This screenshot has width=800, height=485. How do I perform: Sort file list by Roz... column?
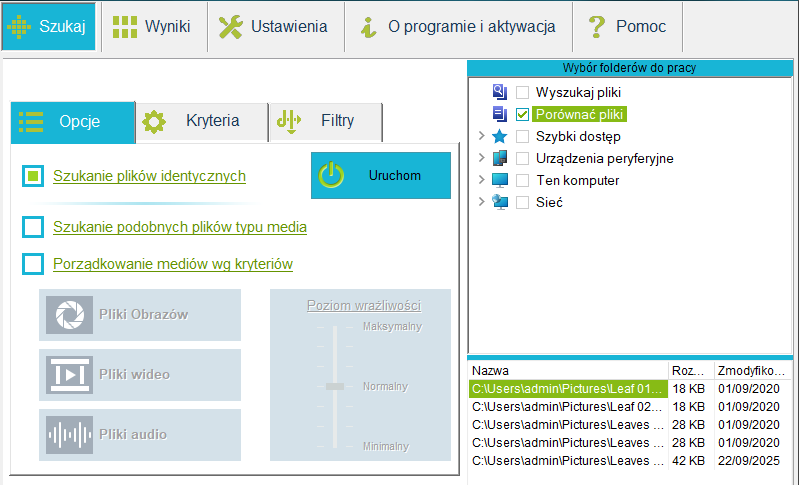pos(691,371)
